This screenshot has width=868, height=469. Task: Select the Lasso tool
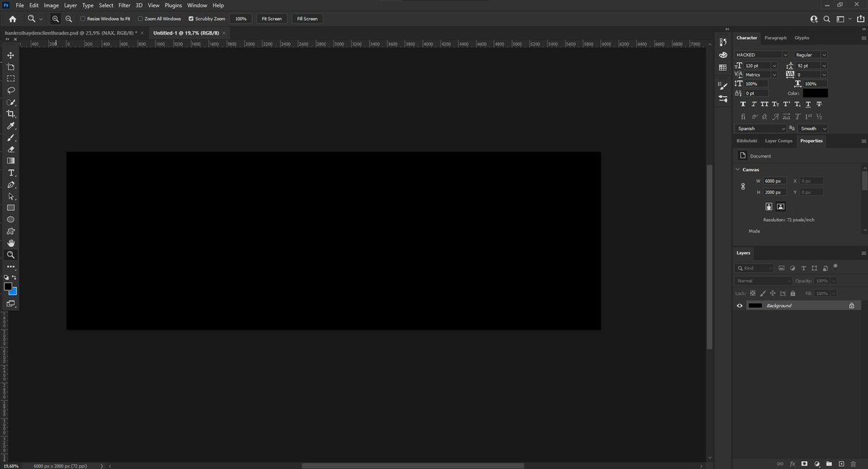11,90
